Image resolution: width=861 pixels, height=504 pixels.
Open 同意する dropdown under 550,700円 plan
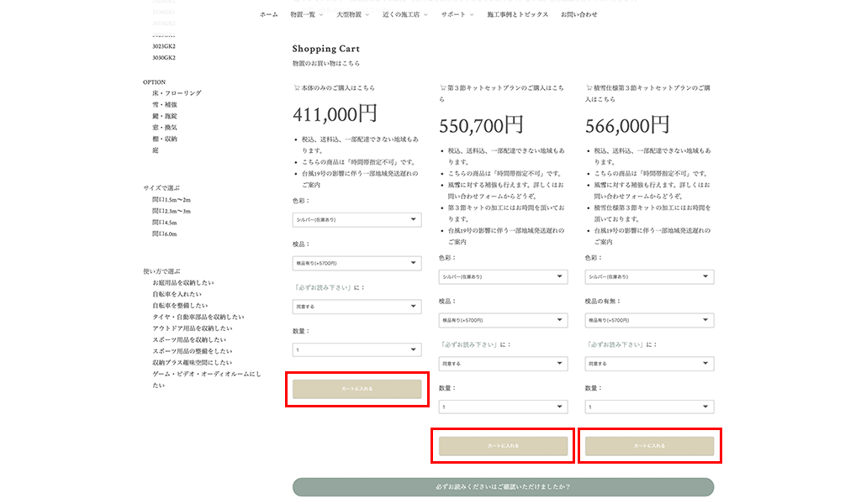click(x=503, y=364)
